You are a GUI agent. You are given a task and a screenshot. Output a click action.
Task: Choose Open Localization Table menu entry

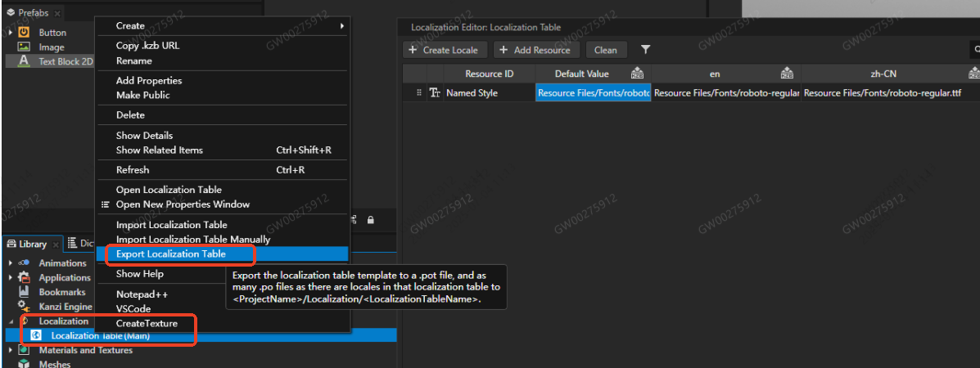[x=169, y=190]
